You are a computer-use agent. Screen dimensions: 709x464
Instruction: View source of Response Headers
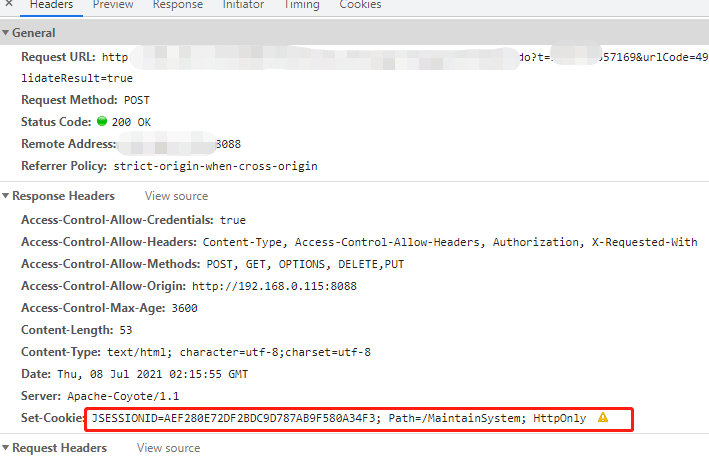click(176, 196)
